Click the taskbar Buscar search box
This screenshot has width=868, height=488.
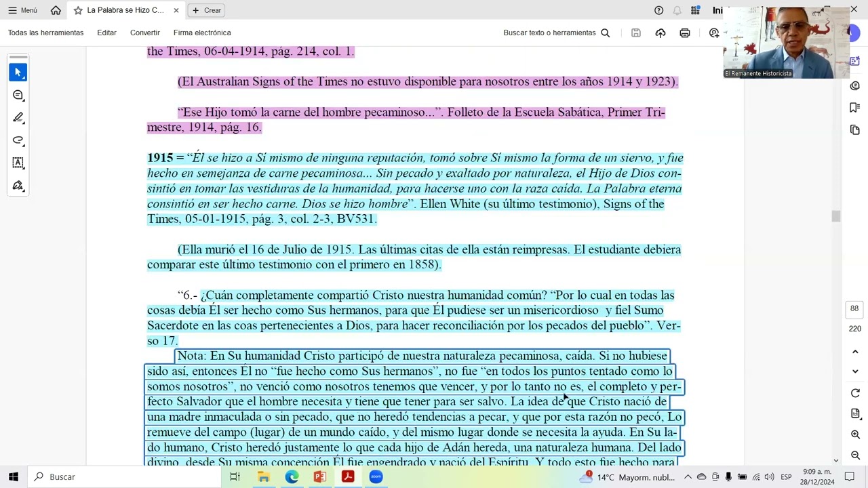[125, 476]
